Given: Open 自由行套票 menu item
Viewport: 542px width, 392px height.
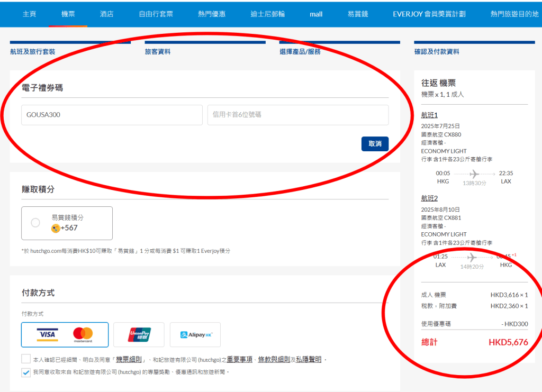Looking at the screenshot, I should [x=156, y=14].
